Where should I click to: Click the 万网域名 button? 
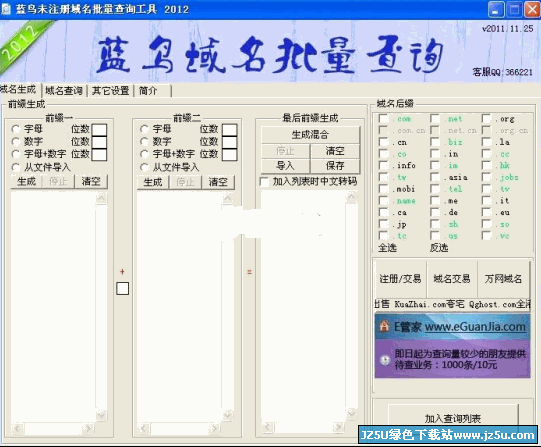(x=503, y=279)
